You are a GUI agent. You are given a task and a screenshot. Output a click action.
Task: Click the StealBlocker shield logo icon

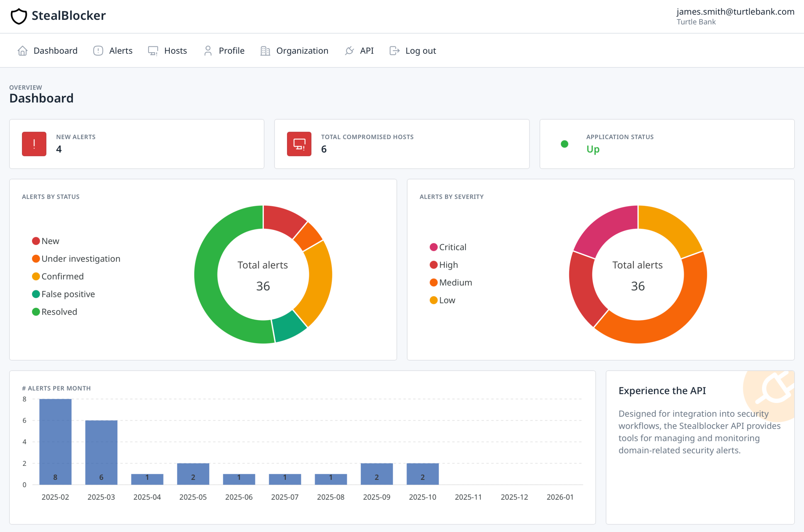(x=19, y=16)
